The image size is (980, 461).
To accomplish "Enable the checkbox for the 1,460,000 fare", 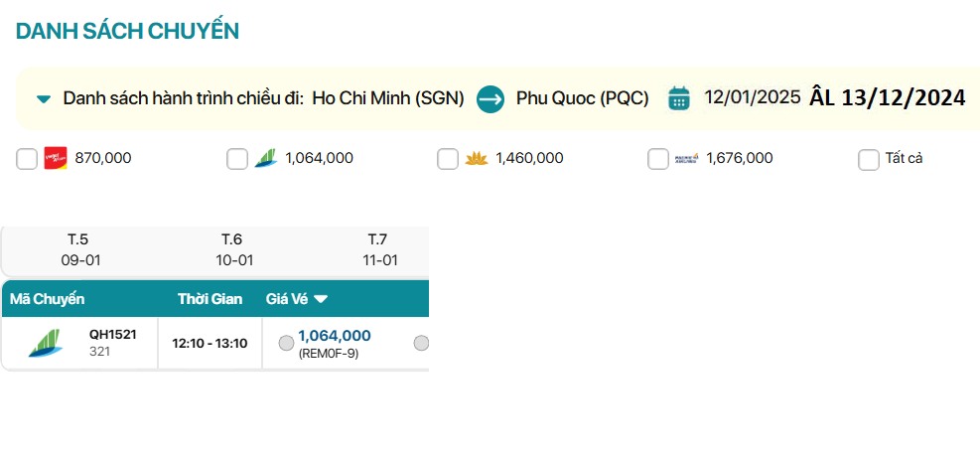I will (x=448, y=159).
